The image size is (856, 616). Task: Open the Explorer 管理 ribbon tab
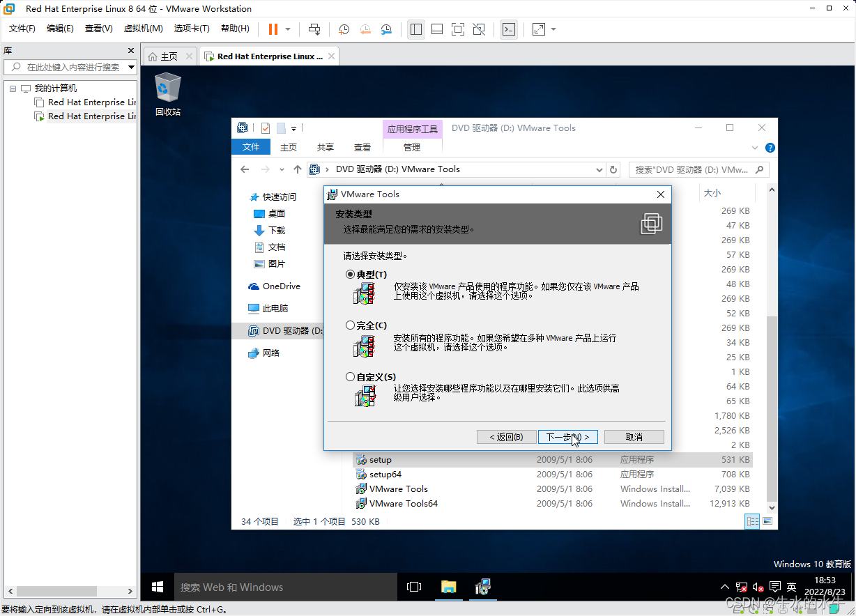click(412, 147)
